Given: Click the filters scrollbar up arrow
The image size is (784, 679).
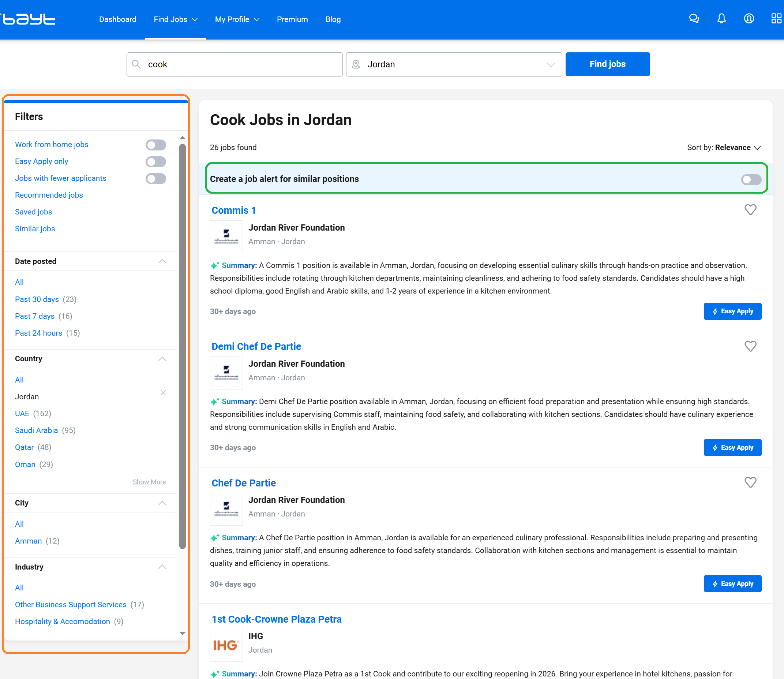Looking at the screenshot, I should coord(183,138).
